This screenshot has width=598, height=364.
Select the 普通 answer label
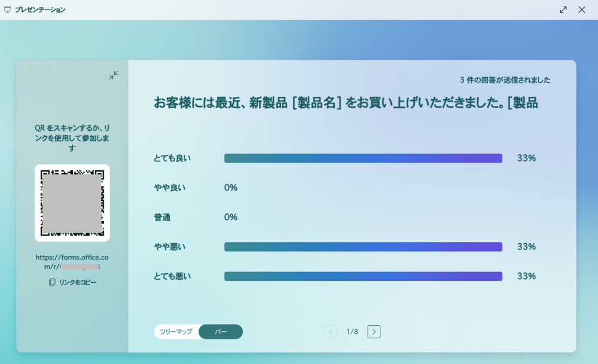162,218
